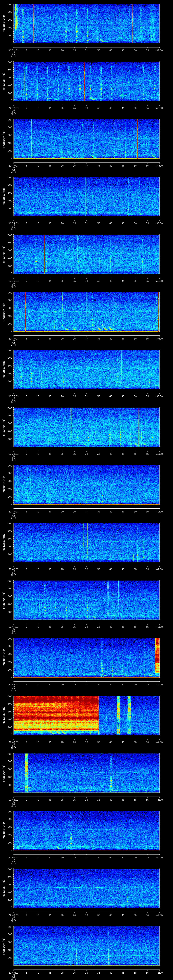The image size is (173, 980).
Task: Click the '22:44:00' start time label
Action: [13, 800]
